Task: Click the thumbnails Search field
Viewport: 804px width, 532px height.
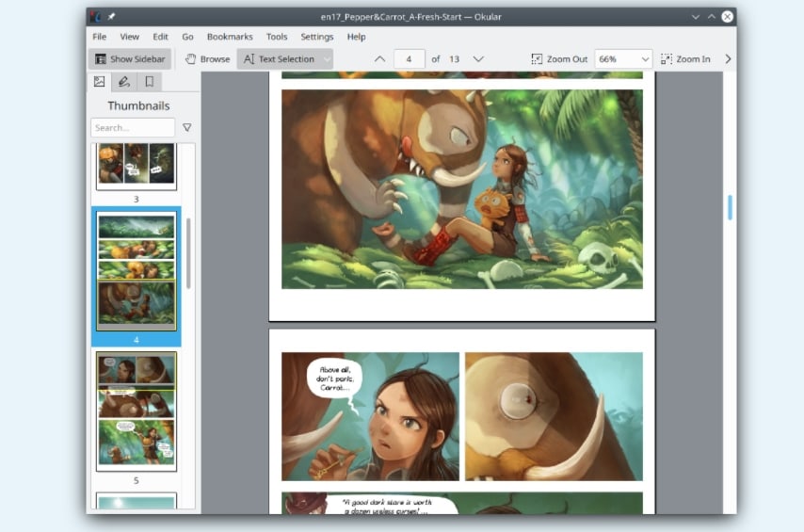Action: click(133, 128)
